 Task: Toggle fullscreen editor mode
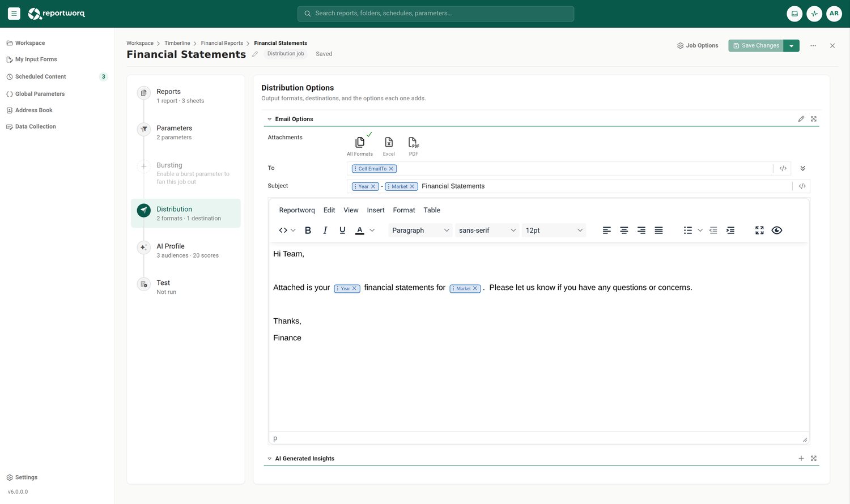point(759,230)
